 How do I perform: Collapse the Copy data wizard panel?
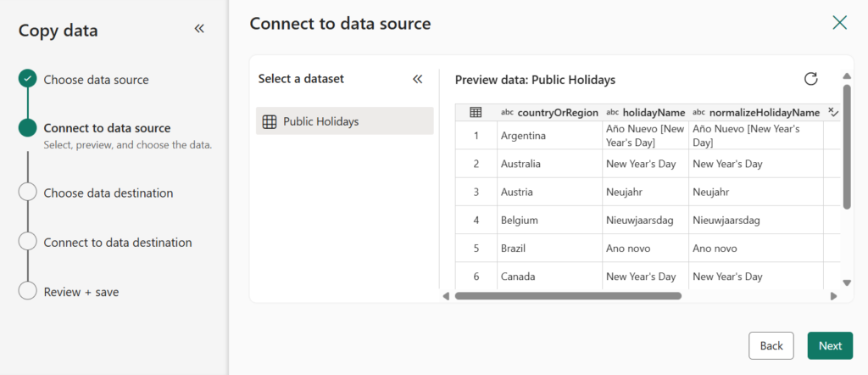tap(199, 29)
